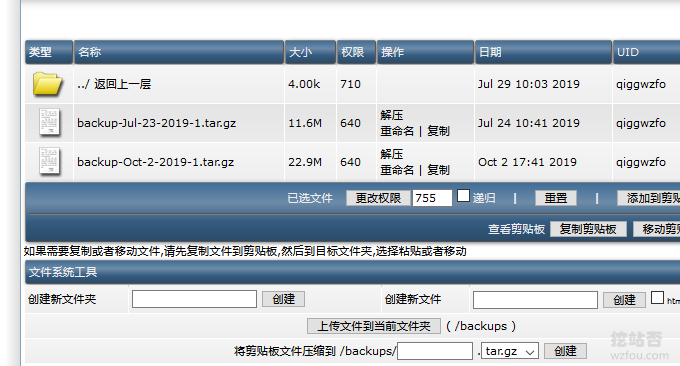The image size is (680, 366).
Task: Select qiggwzfo UID of backup-Oct-2-2019-1.tar.gz
Action: (x=641, y=162)
